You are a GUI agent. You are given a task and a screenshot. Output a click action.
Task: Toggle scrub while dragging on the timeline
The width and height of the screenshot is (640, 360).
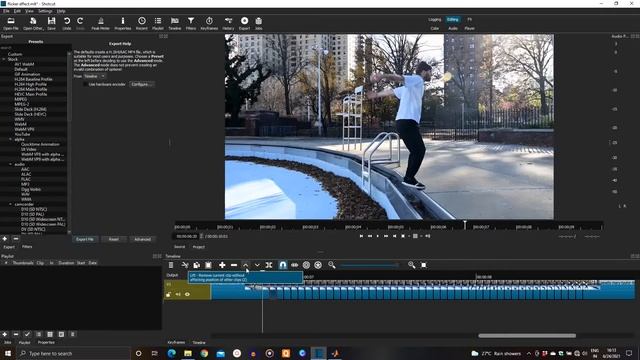click(294, 265)
